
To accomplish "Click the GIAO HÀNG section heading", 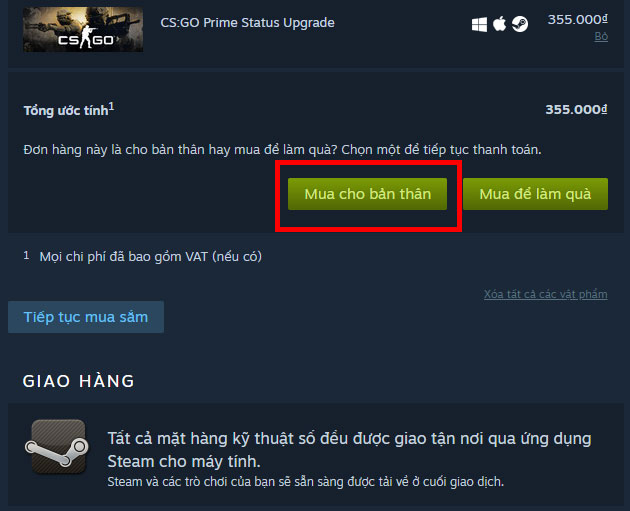I will coord(79,381).
